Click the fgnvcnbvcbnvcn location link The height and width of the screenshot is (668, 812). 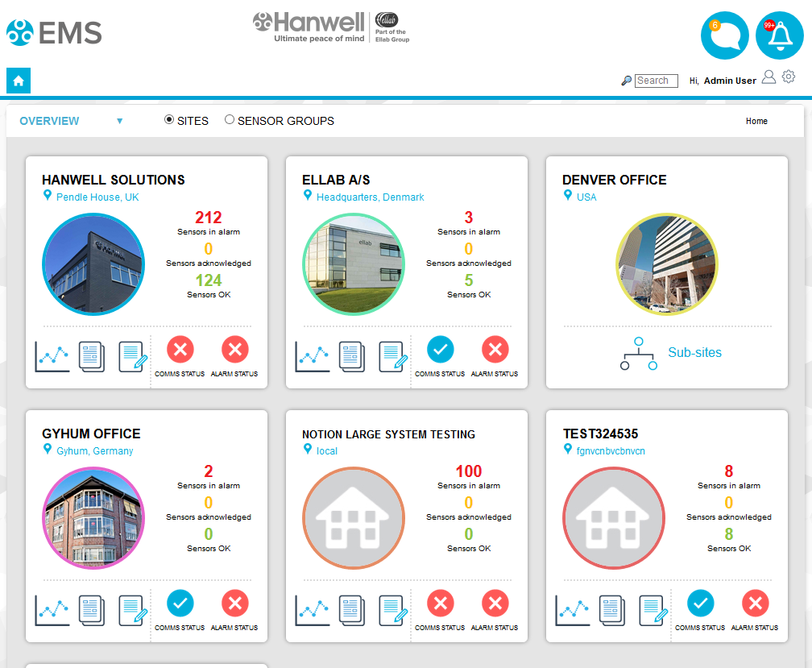[x=611, y=451]
